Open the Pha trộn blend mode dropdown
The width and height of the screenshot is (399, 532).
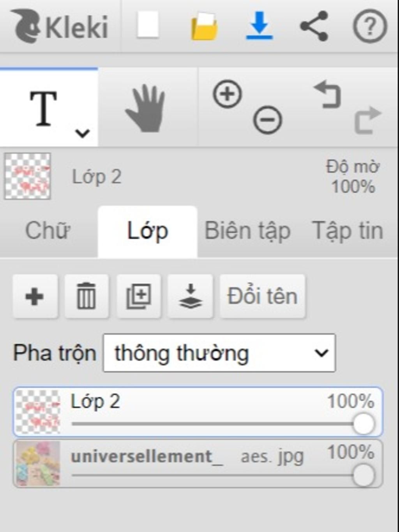[219, 353]
